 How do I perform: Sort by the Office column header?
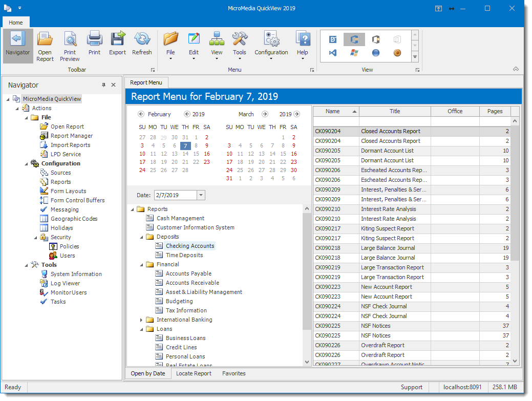click(x=455, y=111)
